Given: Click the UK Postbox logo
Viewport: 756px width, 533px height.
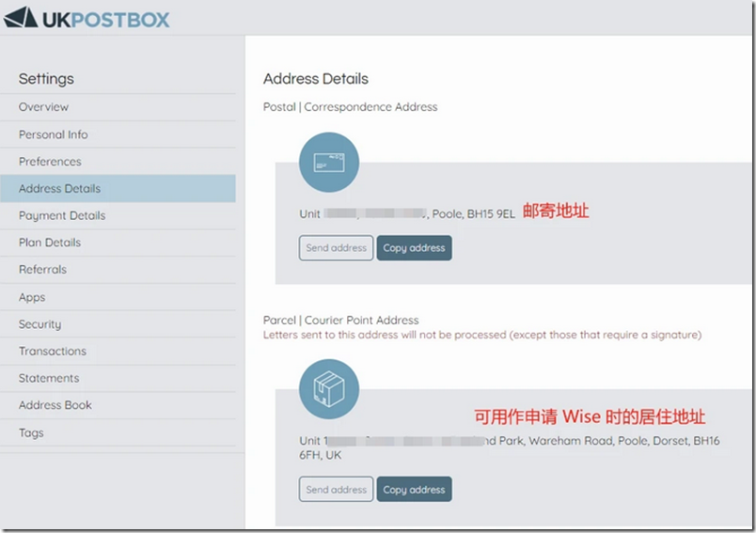Looking at the screenshot, I should coord(87,18).
